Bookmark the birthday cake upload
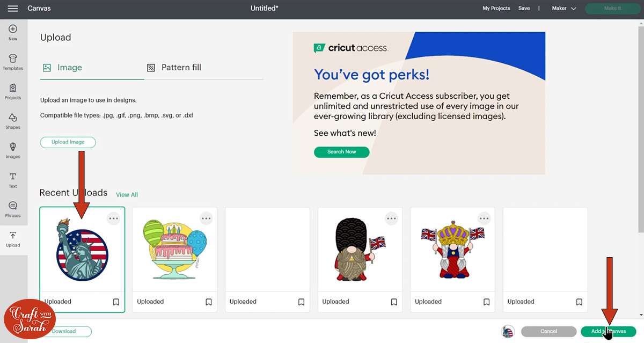 pyautogui.click(x=209, y=302)
